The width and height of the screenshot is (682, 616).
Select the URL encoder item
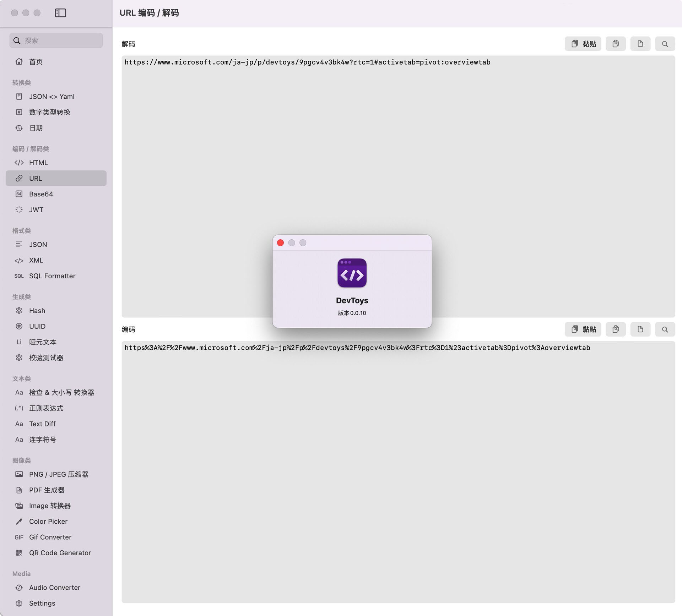pos(56,178)
